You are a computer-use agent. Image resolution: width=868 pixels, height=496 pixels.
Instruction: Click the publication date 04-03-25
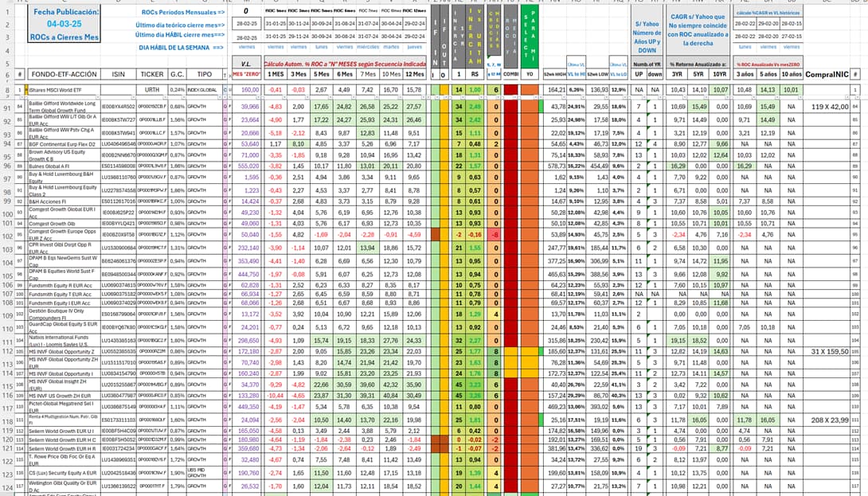[x=65, y=25]
